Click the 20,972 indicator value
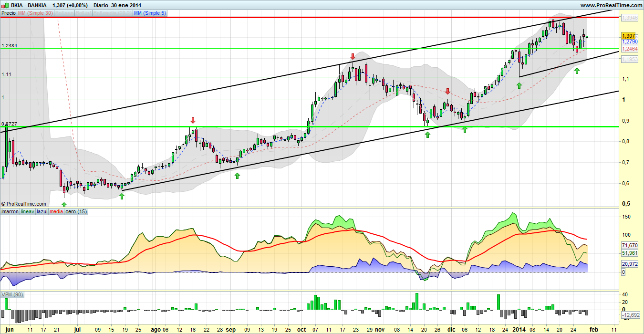 [629, 264]
